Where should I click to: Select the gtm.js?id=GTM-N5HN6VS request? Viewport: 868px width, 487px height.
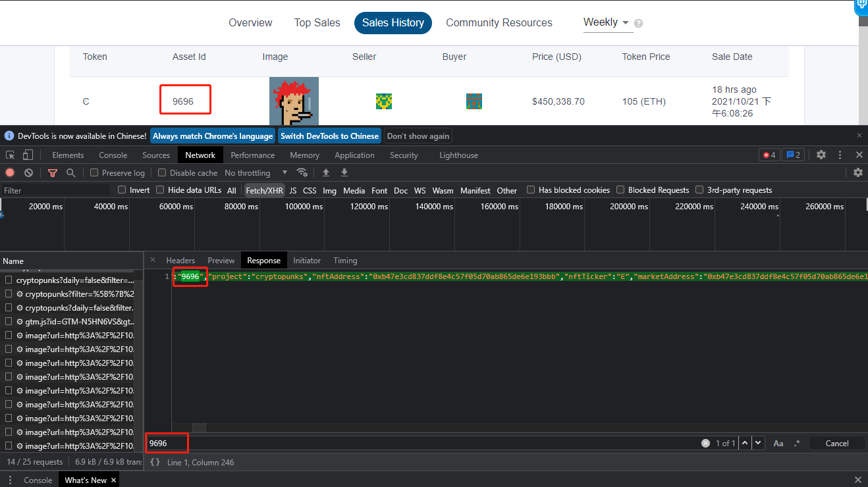tap(79, 321)
